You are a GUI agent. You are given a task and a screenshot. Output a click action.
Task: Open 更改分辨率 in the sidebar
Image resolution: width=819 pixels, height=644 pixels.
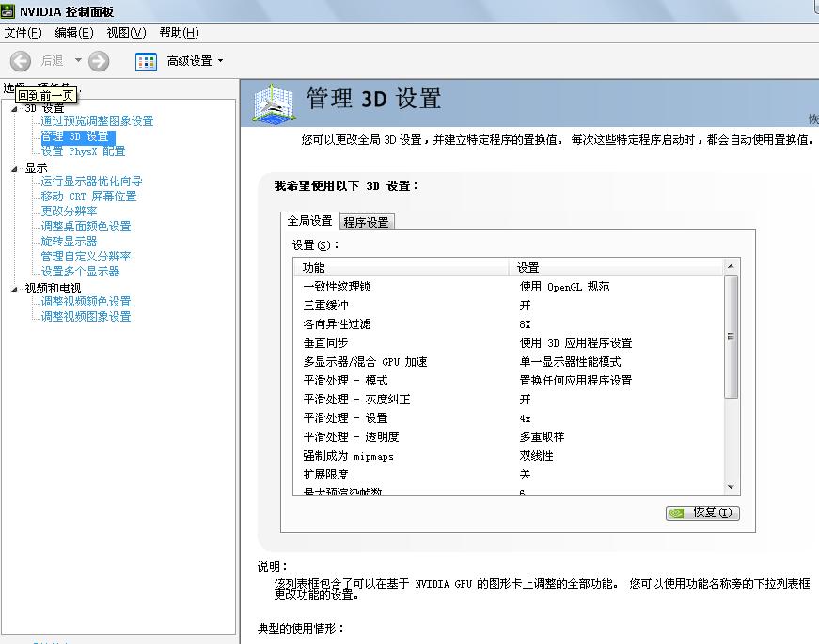pos(69,212)
